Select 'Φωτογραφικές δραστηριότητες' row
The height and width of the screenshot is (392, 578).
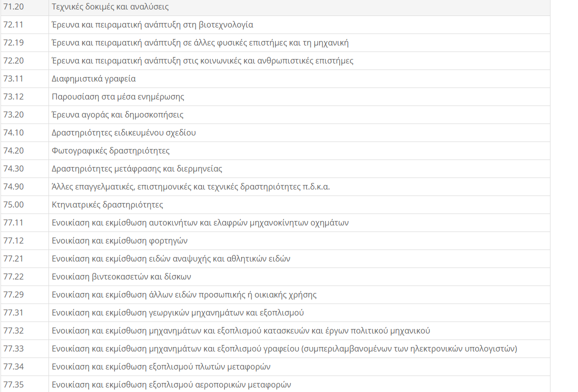[275, 151]
